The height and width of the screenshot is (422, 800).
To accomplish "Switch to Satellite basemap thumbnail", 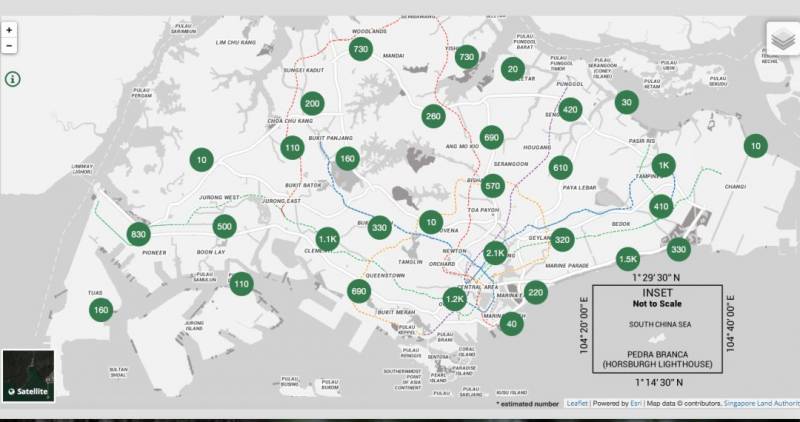I will point(26,375).
